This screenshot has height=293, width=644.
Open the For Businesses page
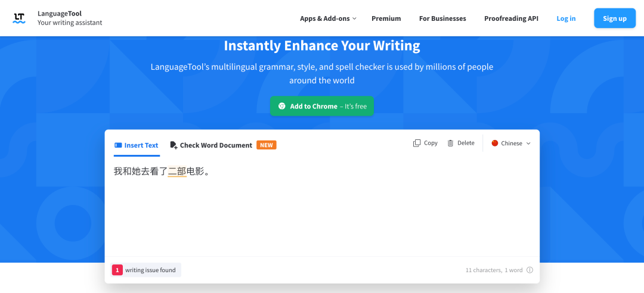(x=442, y=18)
